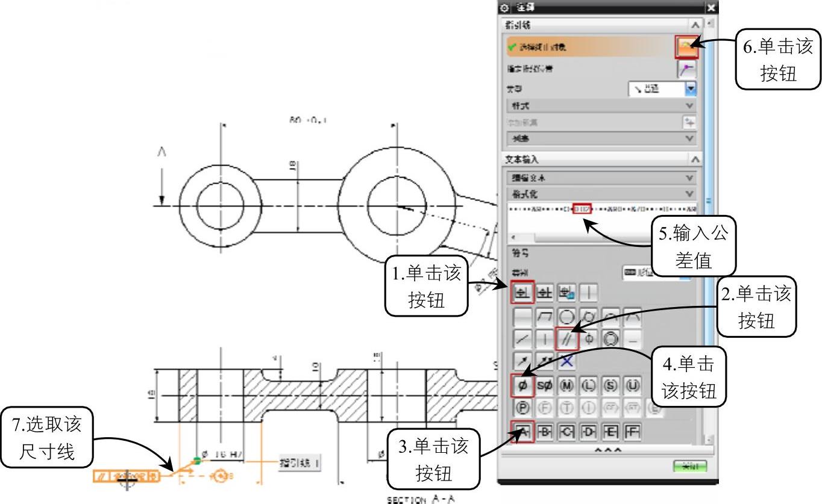Click the text box horizontal scrollbar left arrow
This screenshot has width=822, height=504.
(513, 237)
